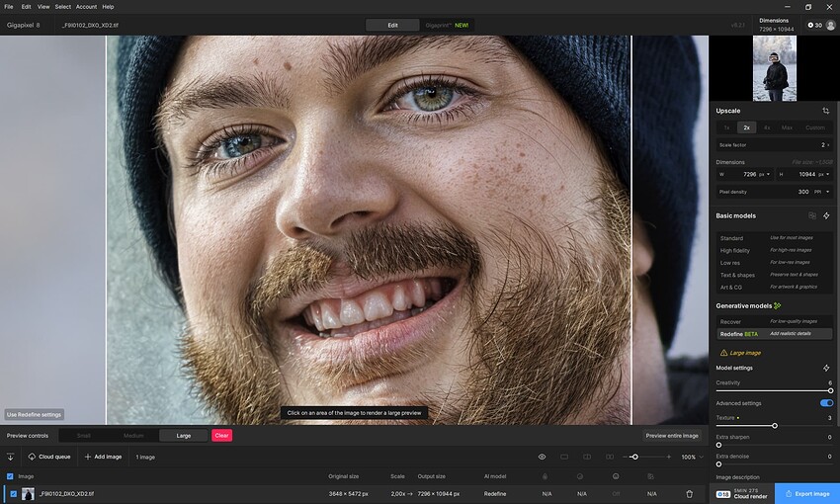Open the width px unit dropdown
The width and height of the screenshot is (840, 504).
[764, 174]
